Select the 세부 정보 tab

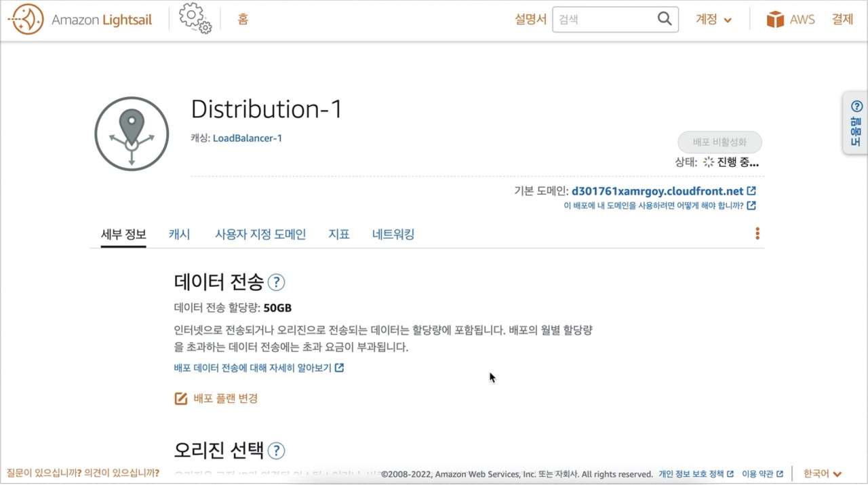coord(123,235)
